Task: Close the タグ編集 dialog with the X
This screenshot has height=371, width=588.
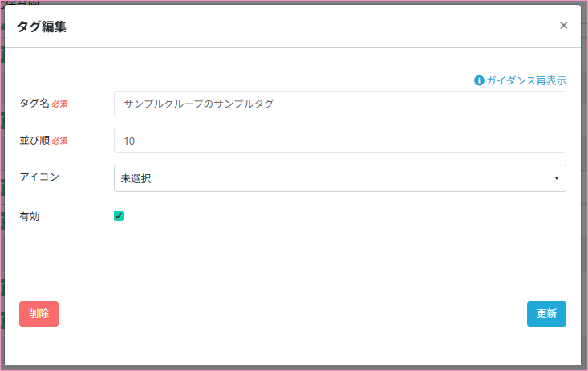Action: pyautogui.click(x=563, y=26)
